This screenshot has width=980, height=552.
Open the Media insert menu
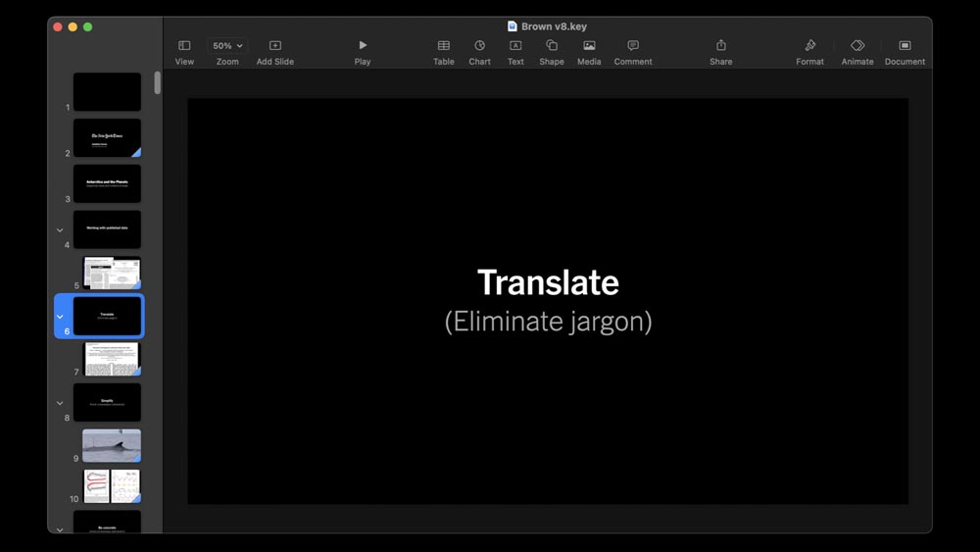589,46
